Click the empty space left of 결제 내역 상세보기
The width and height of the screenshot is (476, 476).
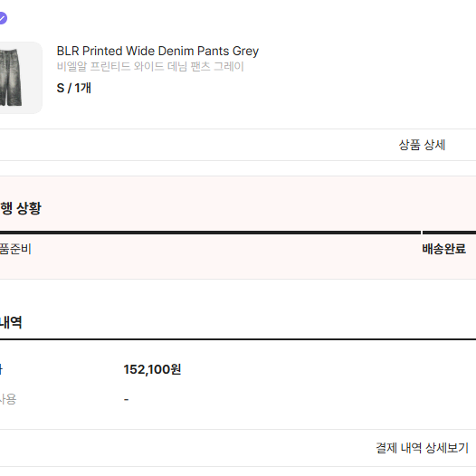(186, 448)
